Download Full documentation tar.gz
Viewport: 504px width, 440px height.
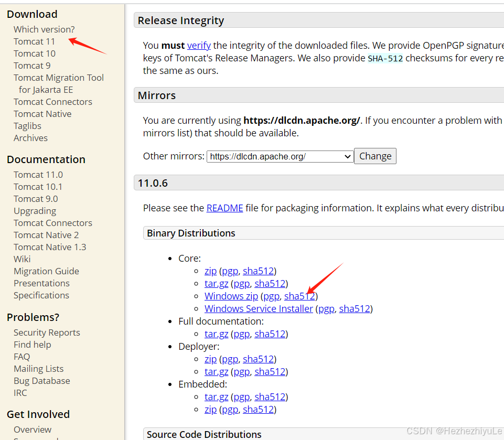point(216,334)
